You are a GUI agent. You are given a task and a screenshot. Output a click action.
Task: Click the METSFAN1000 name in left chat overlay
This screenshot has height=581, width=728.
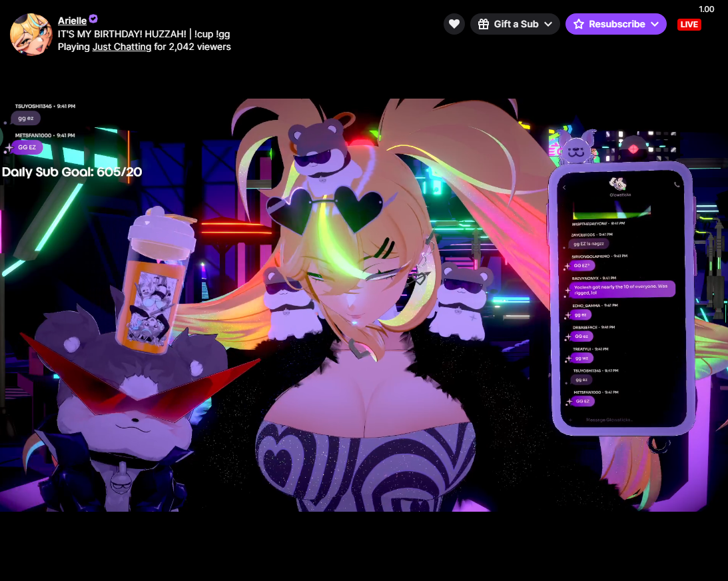(33, 136)
